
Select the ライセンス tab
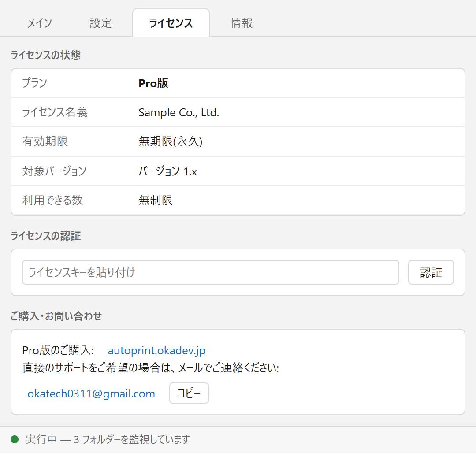point(171,23)
